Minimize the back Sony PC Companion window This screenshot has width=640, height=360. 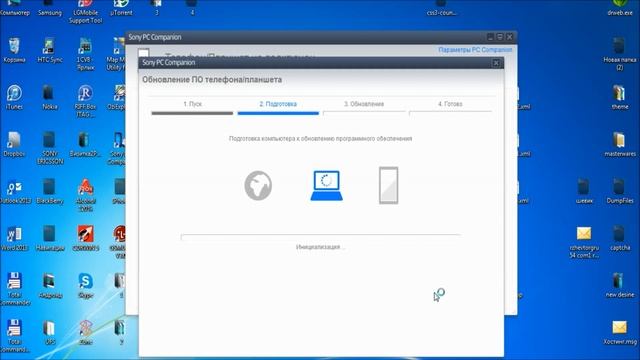click(490, 37)
